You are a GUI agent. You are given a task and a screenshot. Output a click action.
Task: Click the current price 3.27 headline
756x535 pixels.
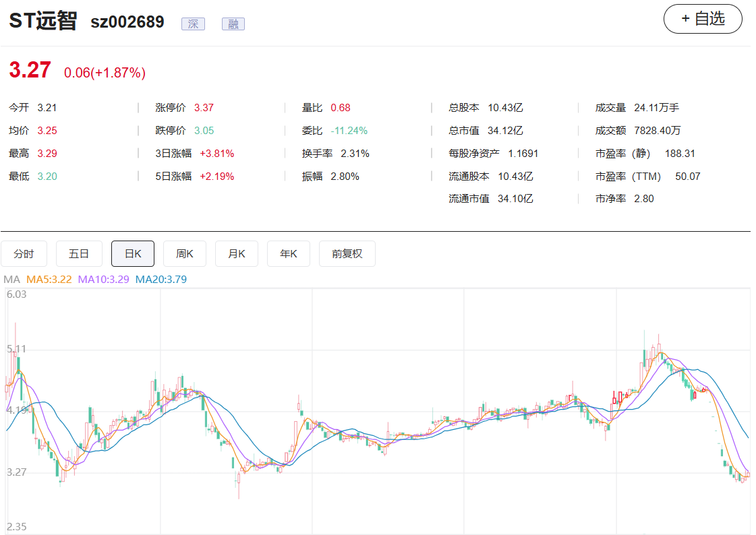30,71
